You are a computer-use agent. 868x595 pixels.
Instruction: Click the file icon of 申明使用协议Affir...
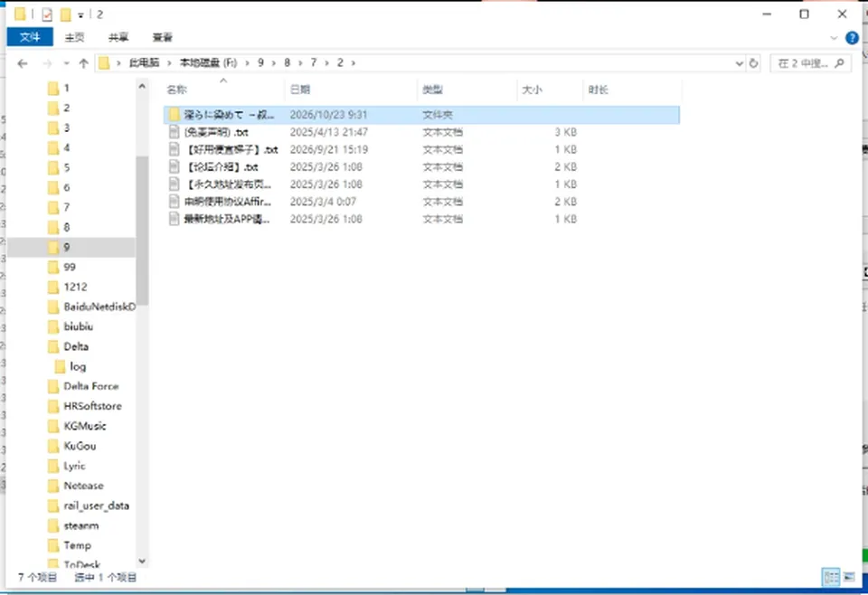click(x=175, y=202)
